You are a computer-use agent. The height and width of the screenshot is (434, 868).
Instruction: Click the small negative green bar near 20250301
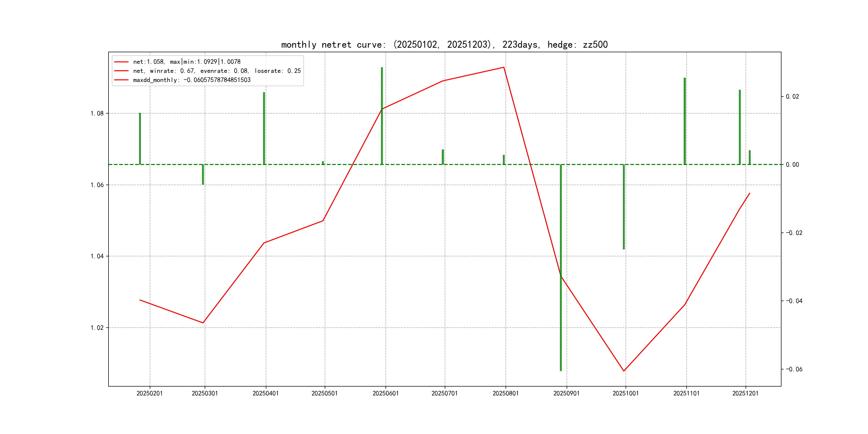[203, 175]
